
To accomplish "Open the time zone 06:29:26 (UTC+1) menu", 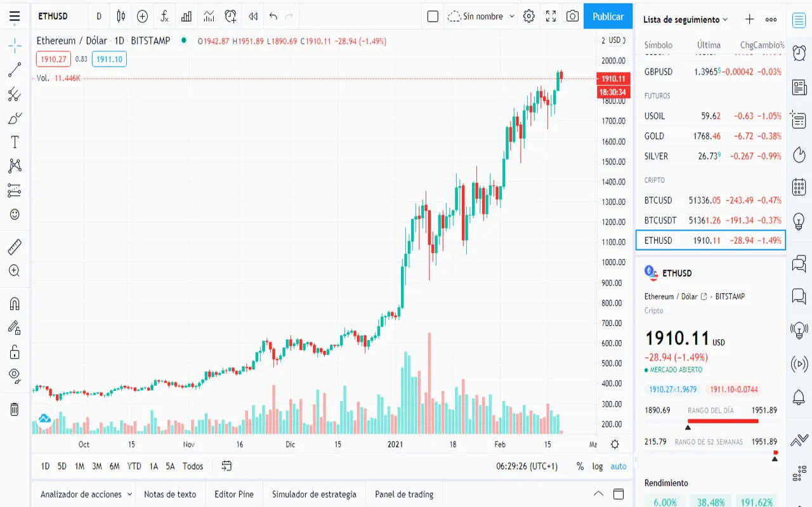I will pyautogui.click(x=527, y=466).
